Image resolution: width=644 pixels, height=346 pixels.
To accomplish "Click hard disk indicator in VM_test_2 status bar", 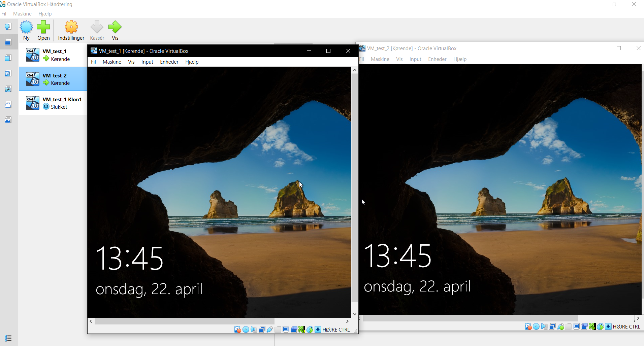I will coord(528,326).
